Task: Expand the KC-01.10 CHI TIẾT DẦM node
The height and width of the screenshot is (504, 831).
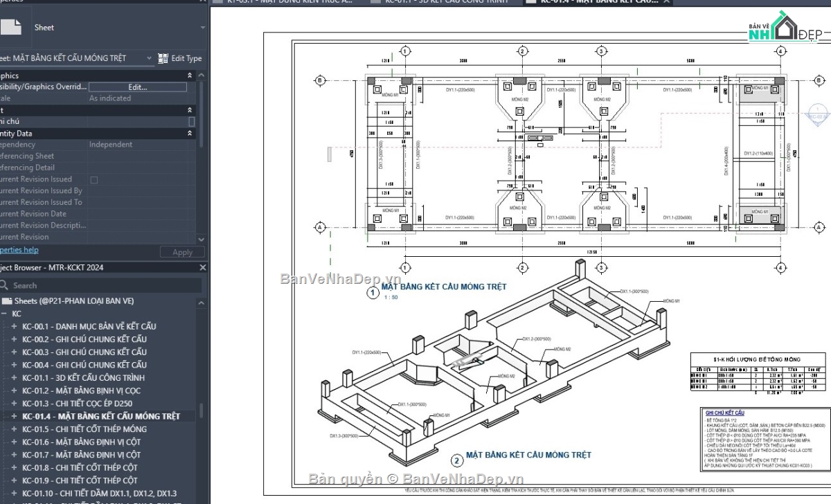Action: click(x=14, y=493)
